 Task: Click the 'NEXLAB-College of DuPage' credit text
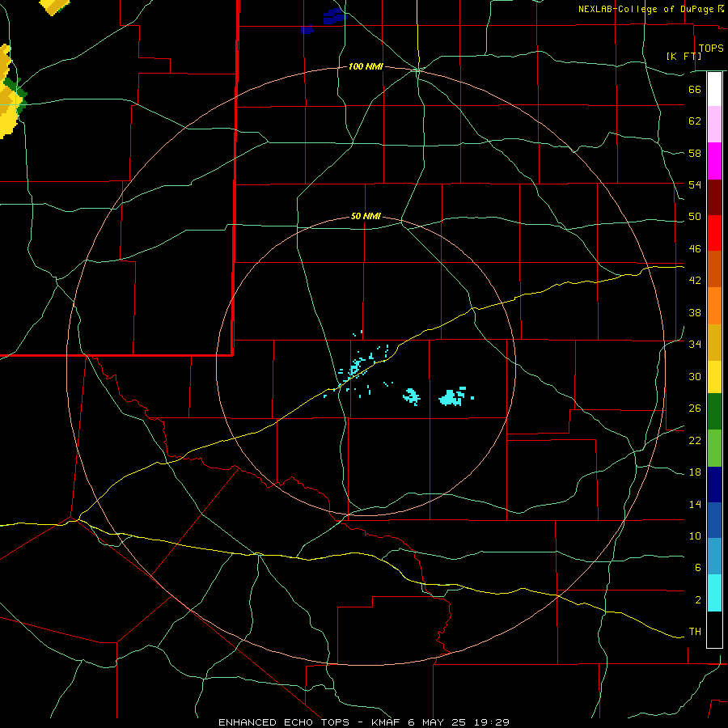tap(647, 9)
